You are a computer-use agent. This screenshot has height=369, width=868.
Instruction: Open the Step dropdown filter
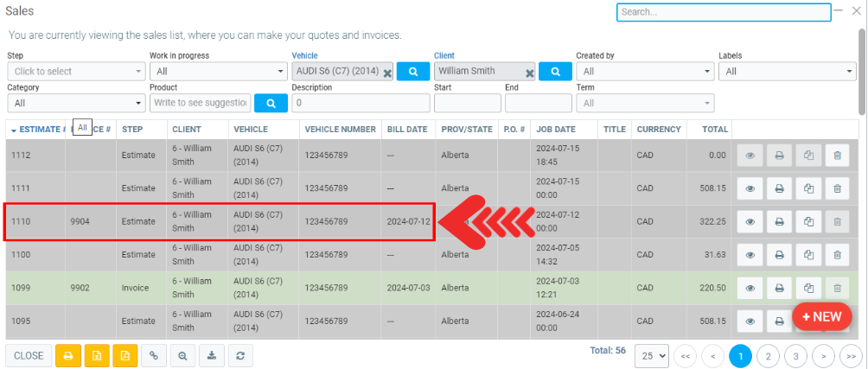coord(77,72)
